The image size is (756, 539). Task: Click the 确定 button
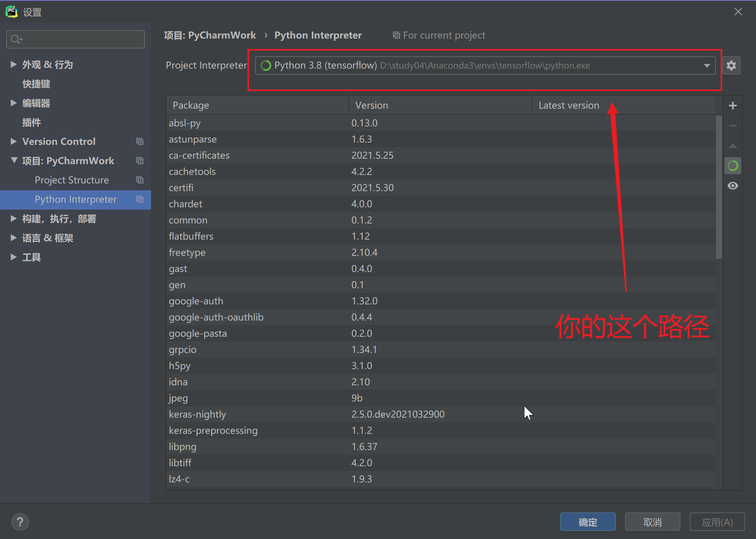click(587, 522)
